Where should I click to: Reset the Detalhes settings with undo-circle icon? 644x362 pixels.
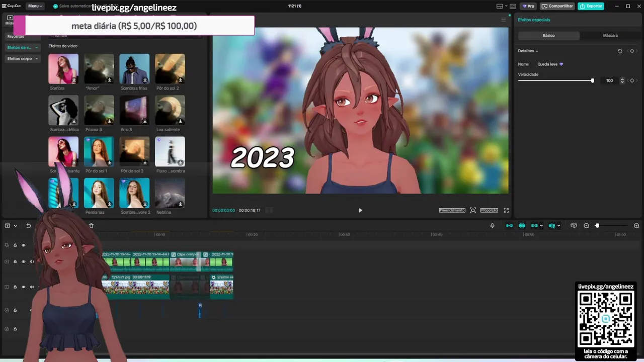pos(620,51)
